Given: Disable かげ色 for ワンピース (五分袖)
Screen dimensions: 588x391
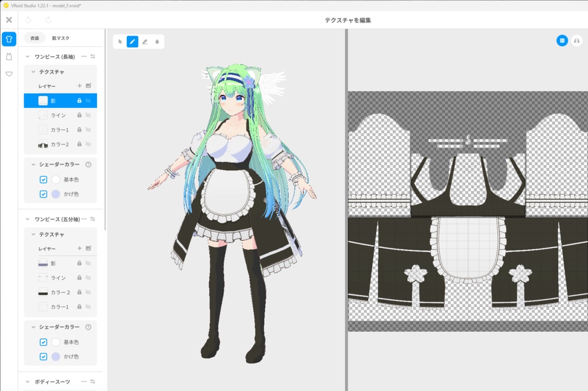Looking at the screenshot, I should (44, 356).
